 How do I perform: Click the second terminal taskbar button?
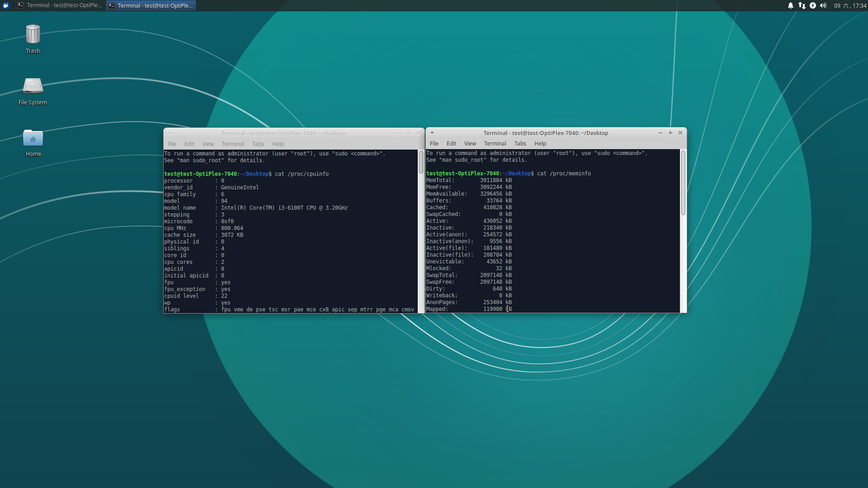click(x=151, y=5)
